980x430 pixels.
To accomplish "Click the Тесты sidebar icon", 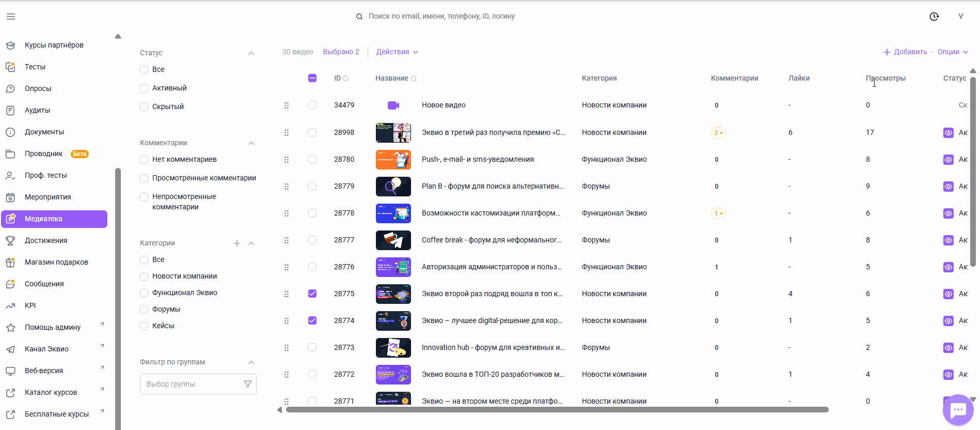I will [x=10, y=67].
